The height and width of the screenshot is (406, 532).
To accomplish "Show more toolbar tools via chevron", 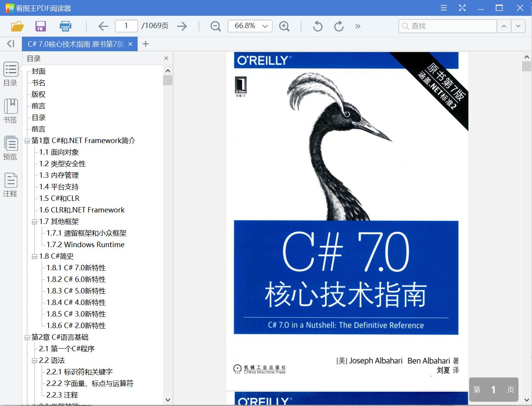I will [x=358, y=26].
